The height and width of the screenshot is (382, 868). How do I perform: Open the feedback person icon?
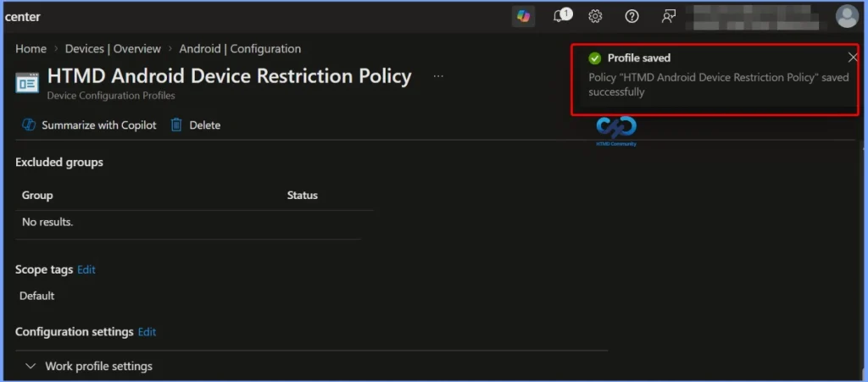tap(669, 17)
